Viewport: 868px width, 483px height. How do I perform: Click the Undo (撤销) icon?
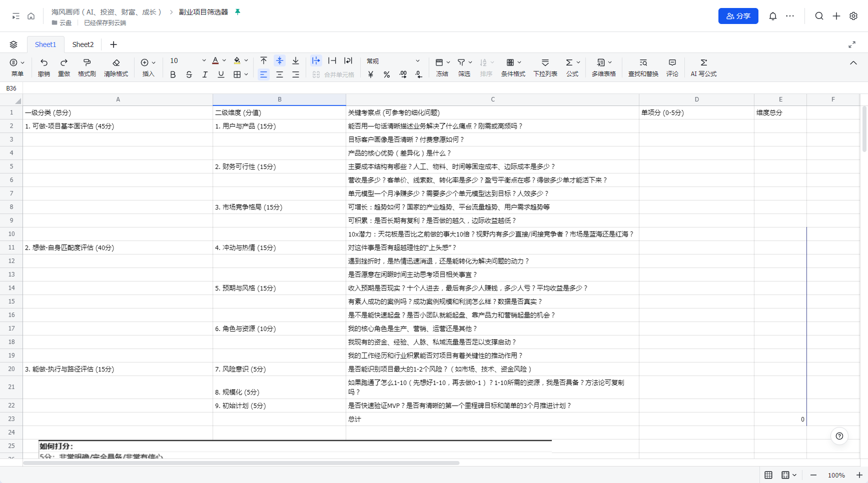[x=44, y=62]
